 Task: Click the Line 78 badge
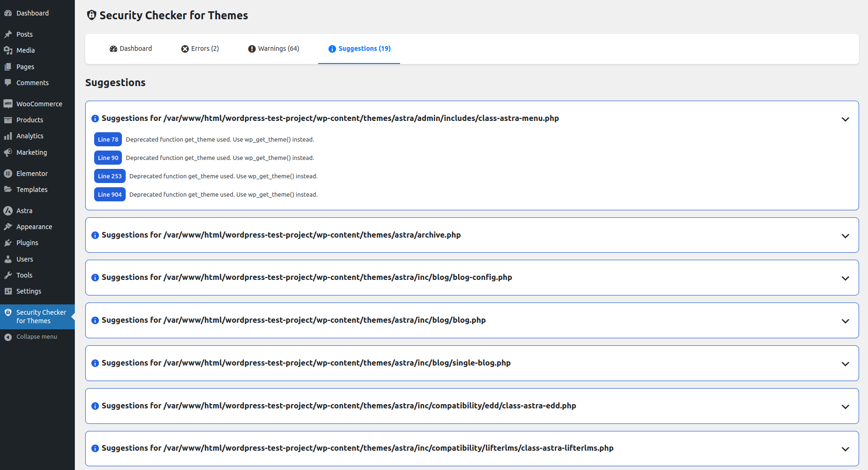[108, 139]
